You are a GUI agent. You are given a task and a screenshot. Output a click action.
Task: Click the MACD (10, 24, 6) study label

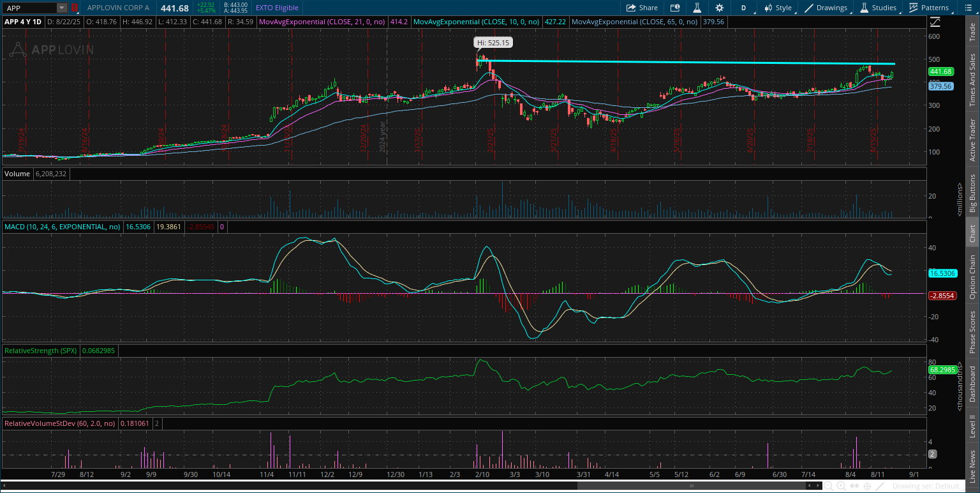(x=63, y=227)
